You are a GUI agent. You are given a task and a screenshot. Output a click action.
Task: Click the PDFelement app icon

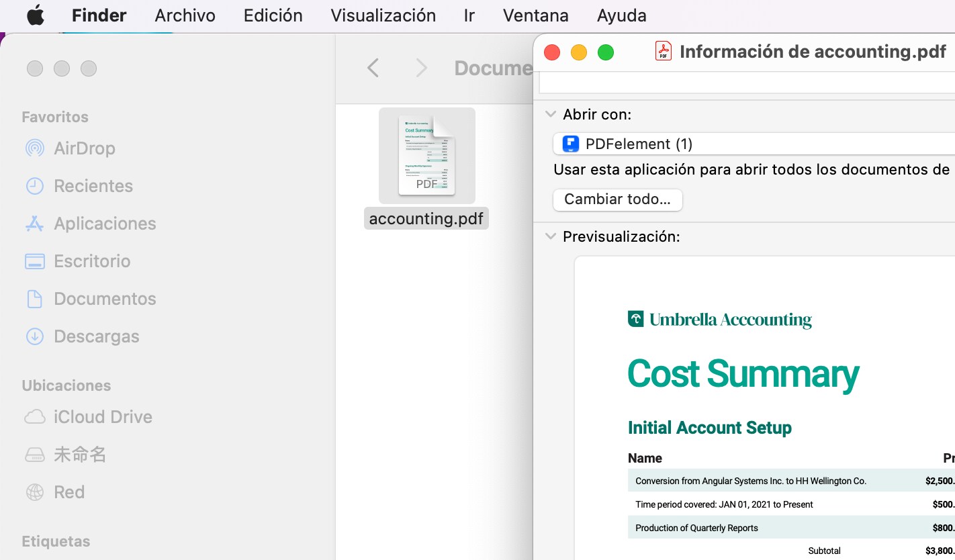click(571, 144)
